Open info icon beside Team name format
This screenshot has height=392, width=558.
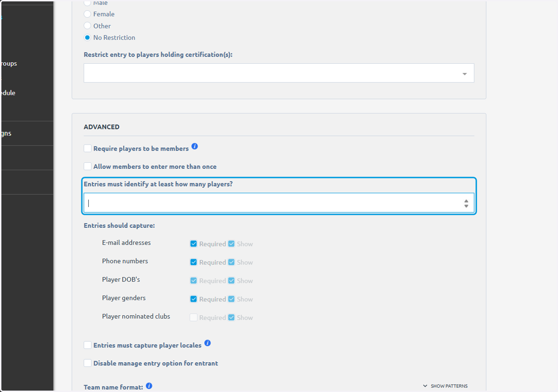pyautogui.click(x=149, y=386)
